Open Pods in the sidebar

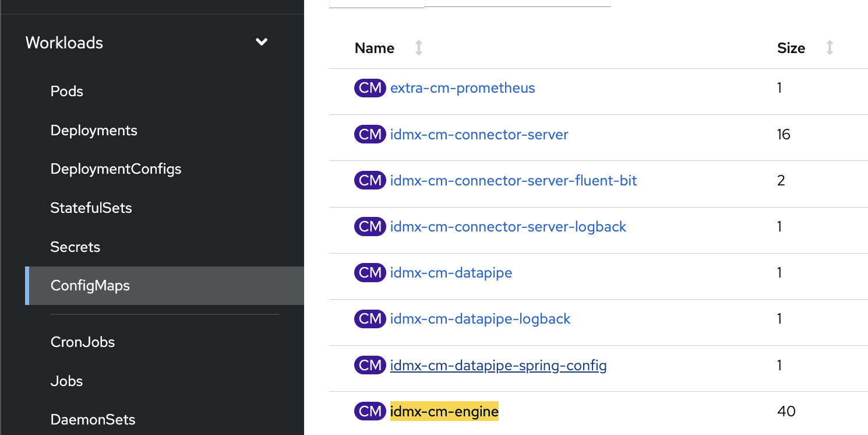[67, 91]
